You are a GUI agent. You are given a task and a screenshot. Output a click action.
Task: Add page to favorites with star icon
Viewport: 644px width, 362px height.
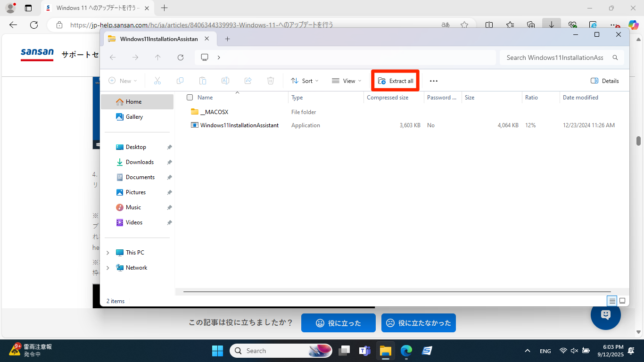[464, 25]
